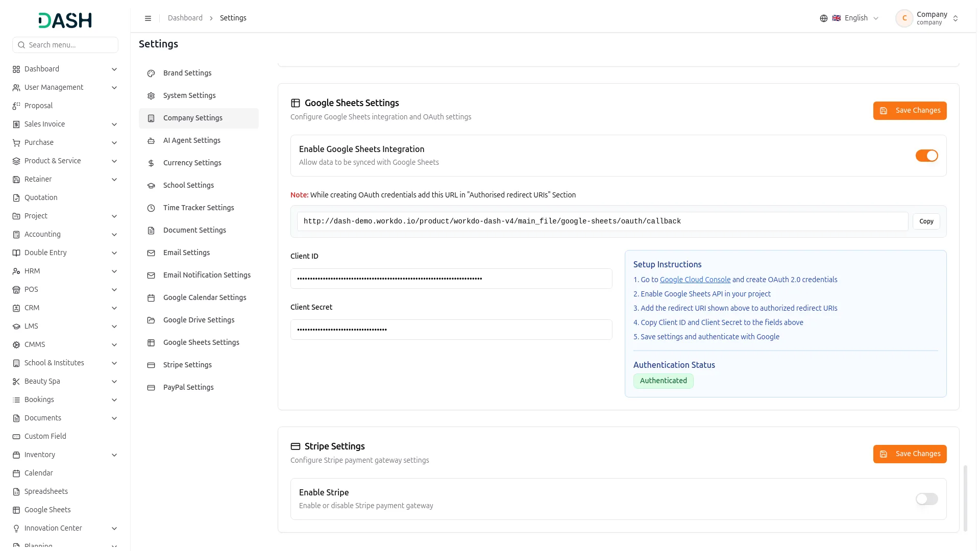The image size is (980, 551).
Task: Open the Google Cloud Console link
Action: point(695,280)
